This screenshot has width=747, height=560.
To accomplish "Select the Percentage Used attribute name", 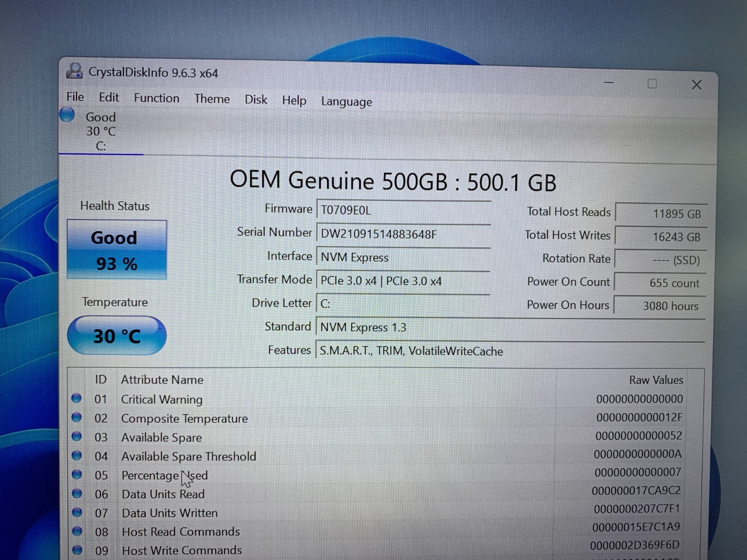I will [164, 475].
